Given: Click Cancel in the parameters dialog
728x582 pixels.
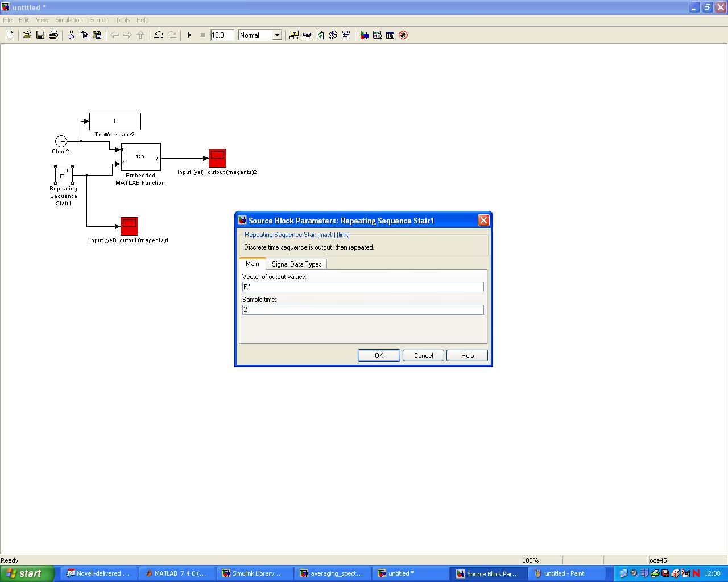Looking at the screenshot, I should 423,356.
